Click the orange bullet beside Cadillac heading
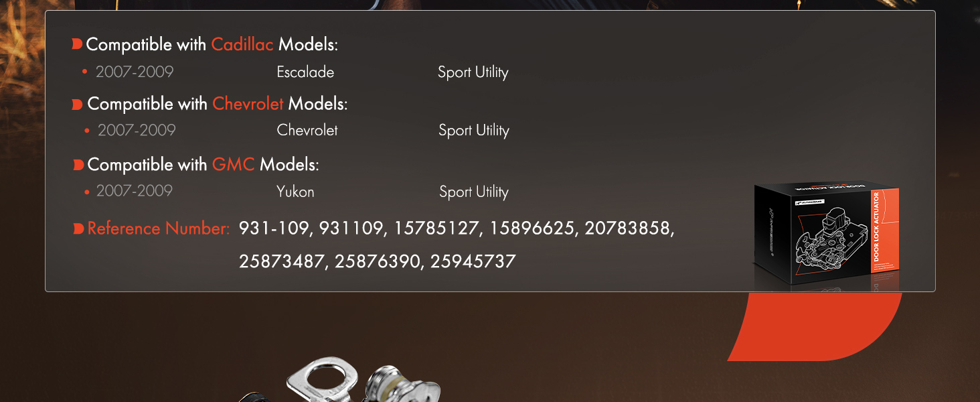Image resolution: width=980 pixels, height=402 pixels. (x=77, y=45)
